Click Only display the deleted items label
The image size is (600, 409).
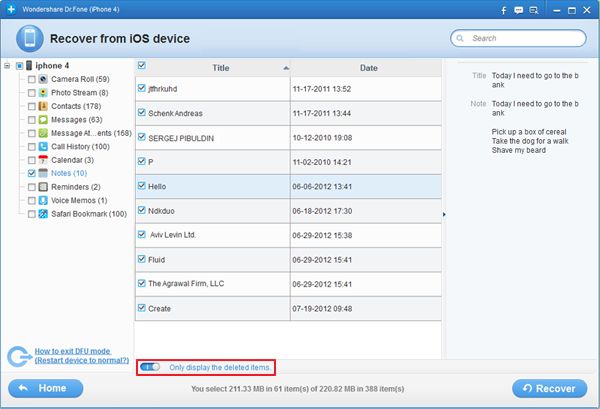220,367
